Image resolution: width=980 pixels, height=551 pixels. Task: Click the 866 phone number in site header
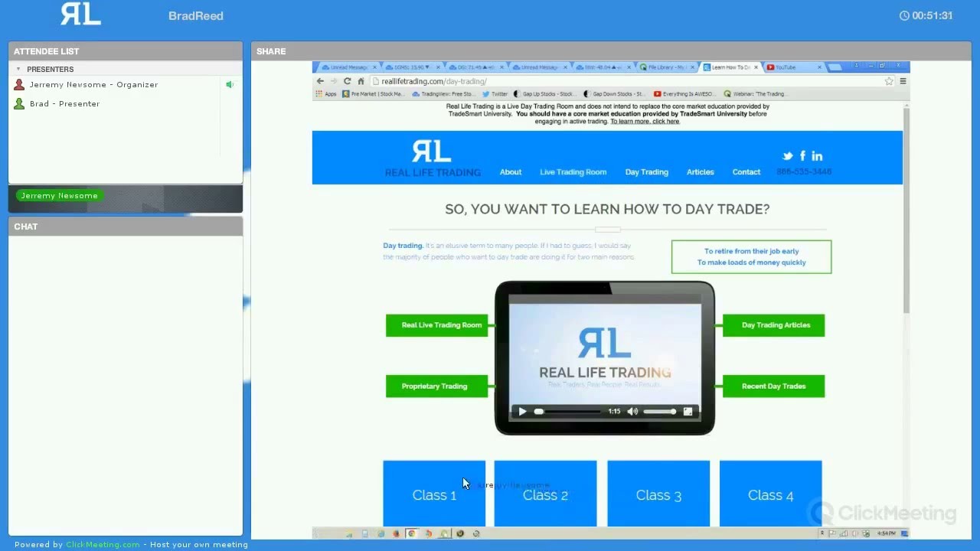[x=804, y=172]
